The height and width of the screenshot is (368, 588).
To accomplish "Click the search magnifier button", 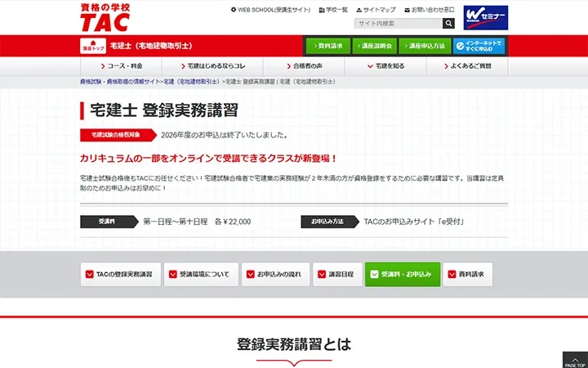I will pyautogui.click(x=448, y=23).
